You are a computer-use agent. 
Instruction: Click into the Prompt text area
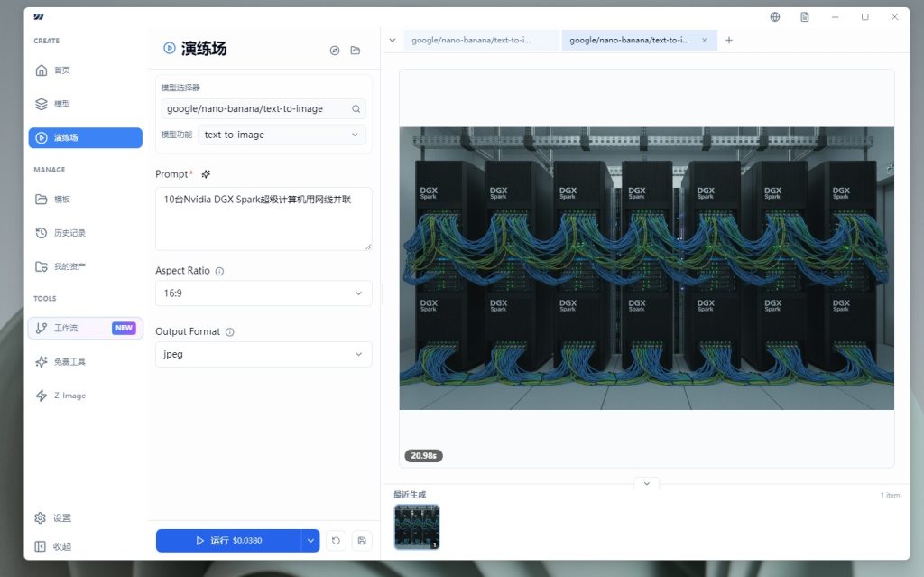point(263,219)
